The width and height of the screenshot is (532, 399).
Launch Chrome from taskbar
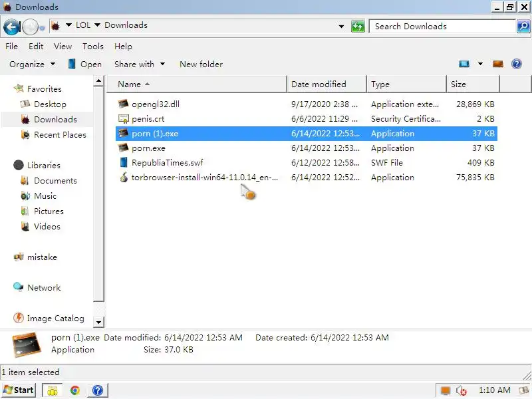(75, 390)
